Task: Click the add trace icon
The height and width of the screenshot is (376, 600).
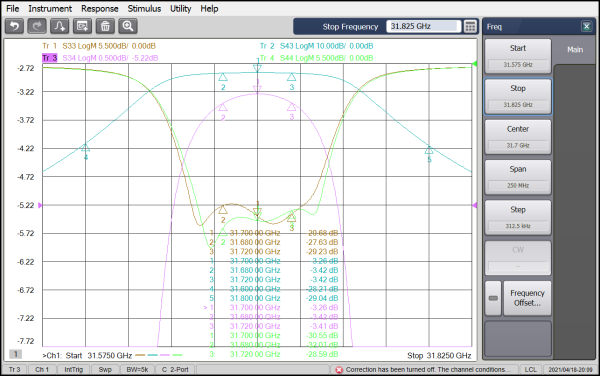Action: pyautogui.click(x=60, y=26)
